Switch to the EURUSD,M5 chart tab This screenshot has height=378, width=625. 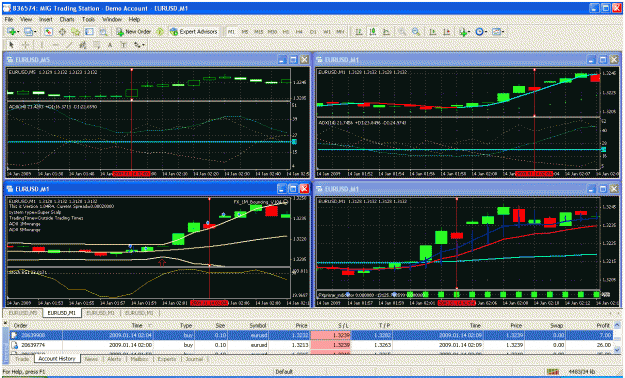22,313
